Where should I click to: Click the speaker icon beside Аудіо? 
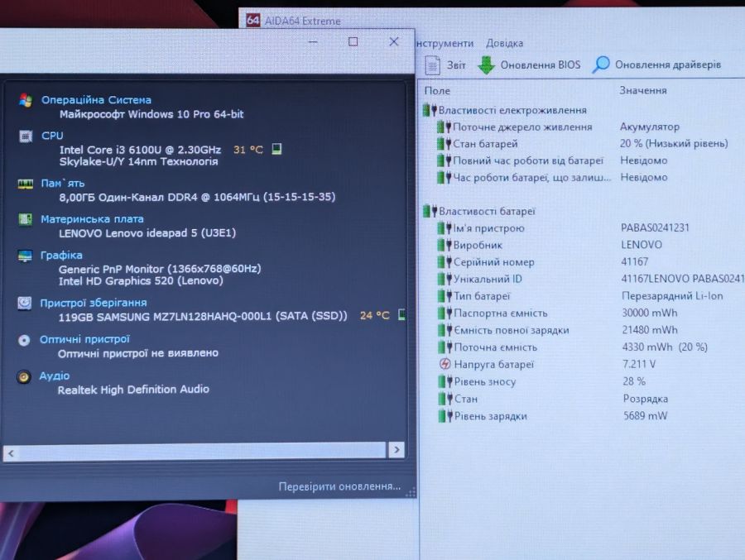pos(24,376)
